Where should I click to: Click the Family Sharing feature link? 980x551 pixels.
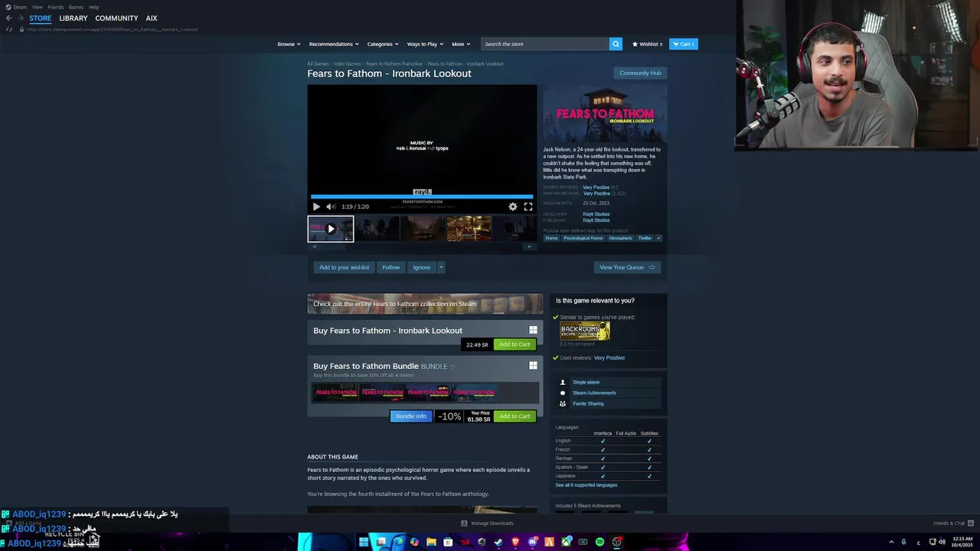click(x=588, y=403)
